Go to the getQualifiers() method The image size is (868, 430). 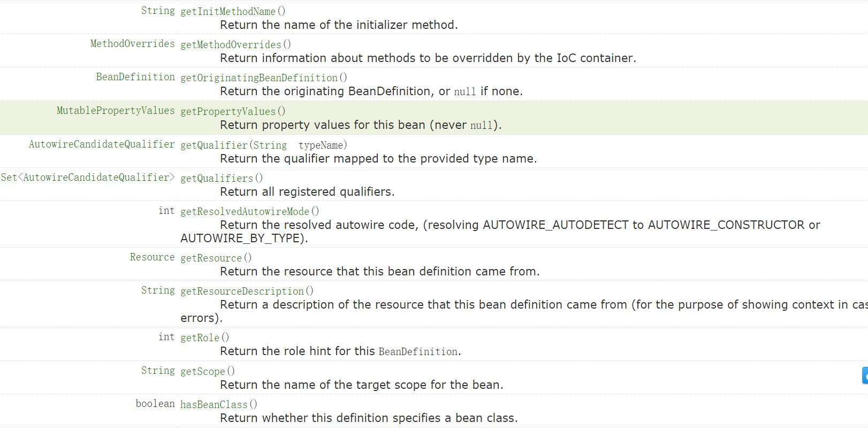[217, 178]
